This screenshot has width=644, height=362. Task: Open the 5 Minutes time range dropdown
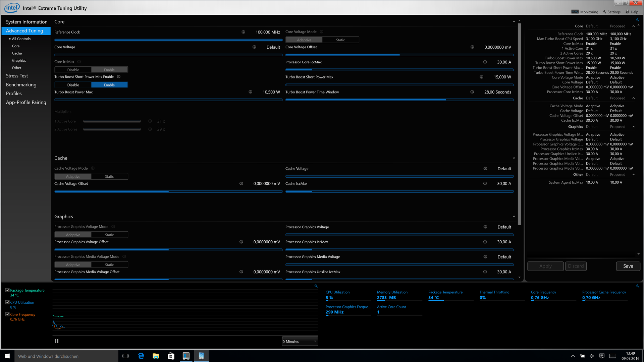(300, 341)
